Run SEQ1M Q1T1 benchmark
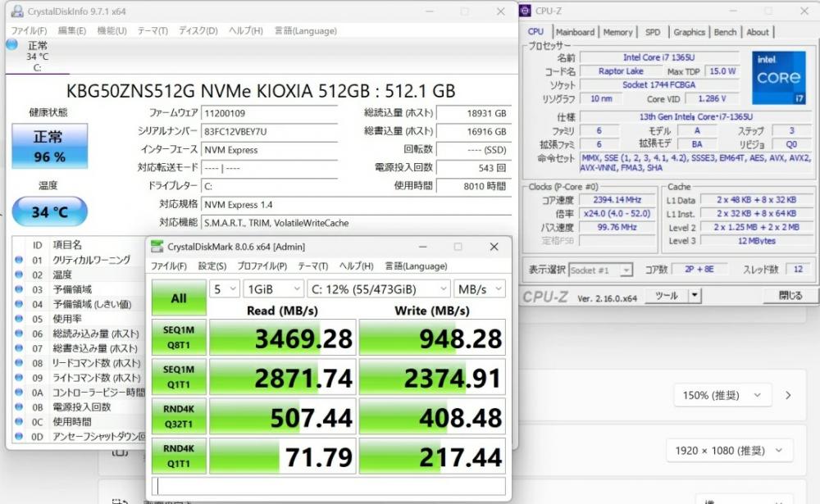Screen dimensions: 820x504 click(x=179, y=376)
